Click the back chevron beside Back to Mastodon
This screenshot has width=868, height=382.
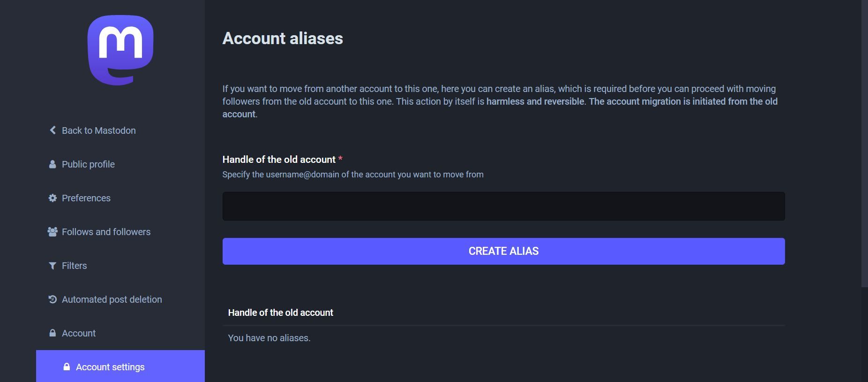pos(52,130)
